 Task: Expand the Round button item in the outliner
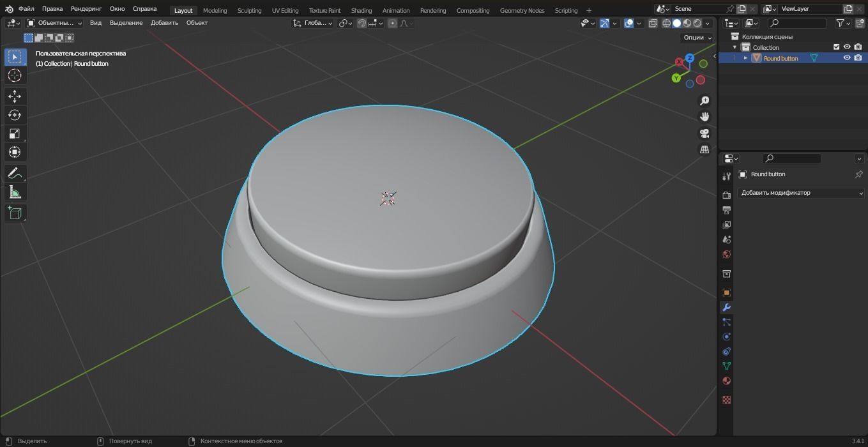745,57
